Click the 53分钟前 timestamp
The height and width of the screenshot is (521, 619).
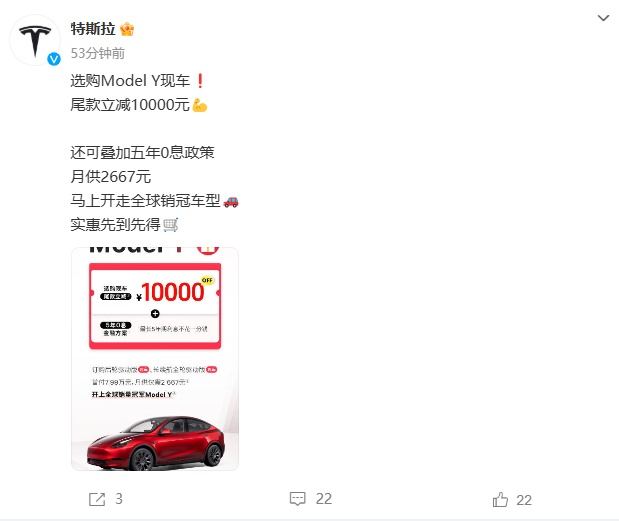click(x=98, y=53)
